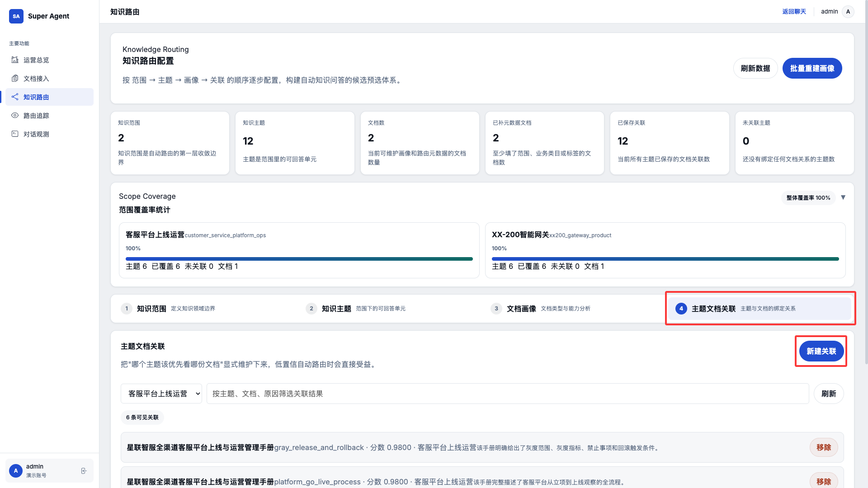Collapse the 范围覆盖率统计 panel triangle
This screenshot has height=488, width=868.
843,197
